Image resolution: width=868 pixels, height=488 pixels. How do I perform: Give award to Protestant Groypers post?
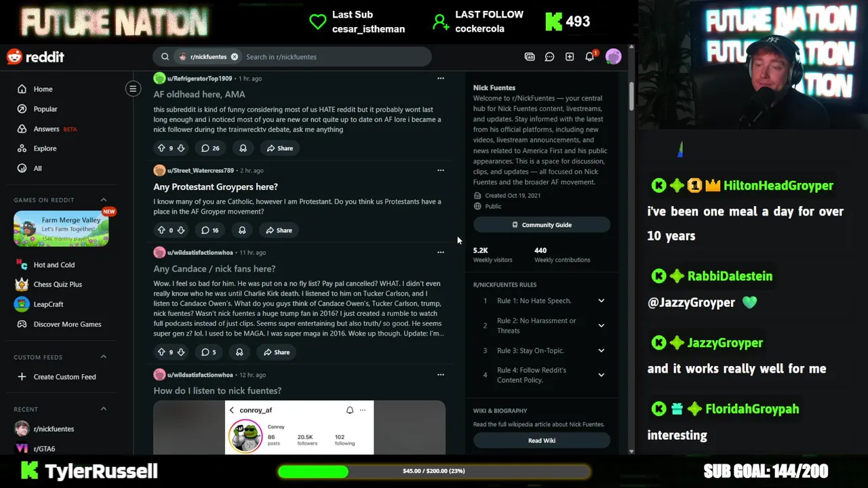[x=242, y=230]
